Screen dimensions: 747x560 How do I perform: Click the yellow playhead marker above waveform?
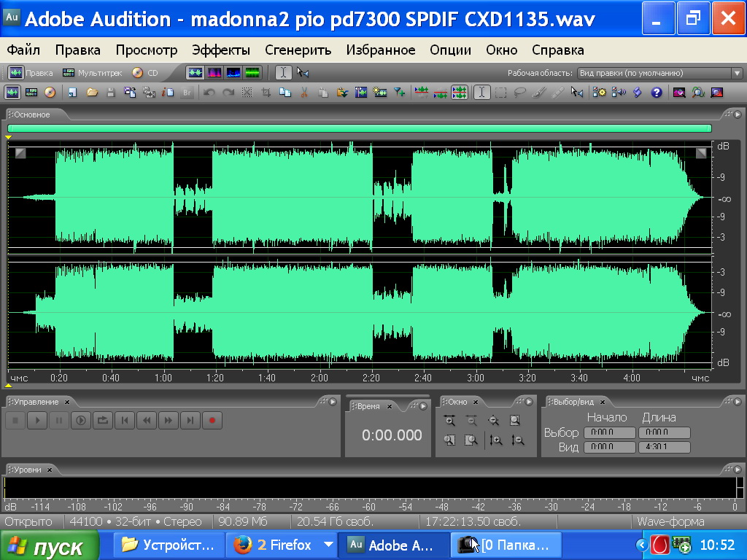8,138
